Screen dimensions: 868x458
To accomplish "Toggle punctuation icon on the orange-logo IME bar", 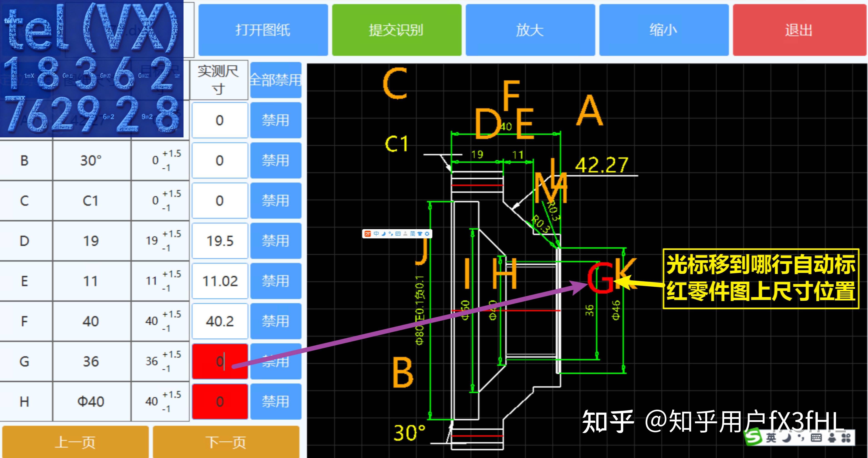I will click(x=391, y=234).
